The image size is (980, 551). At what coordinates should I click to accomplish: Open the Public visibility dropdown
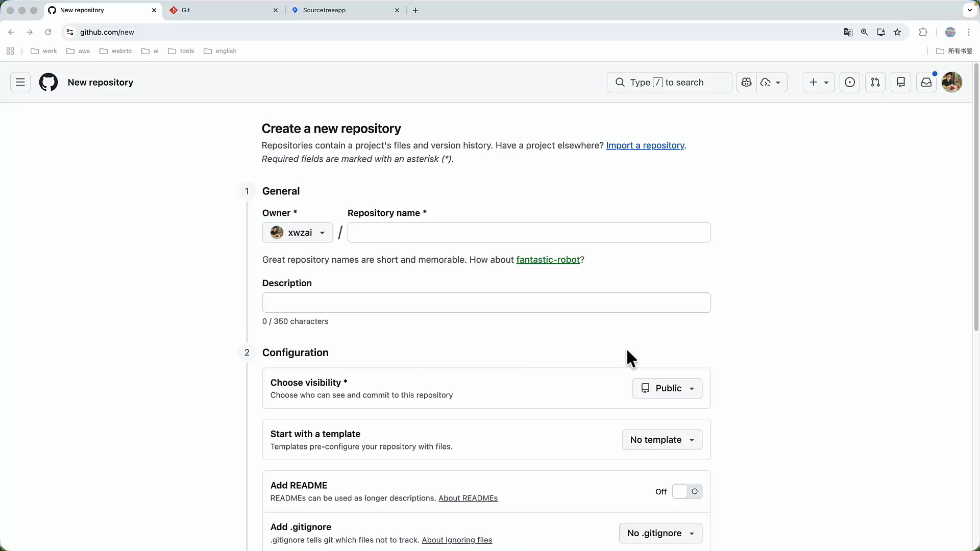pyautogui.click(x=667, y=388)
